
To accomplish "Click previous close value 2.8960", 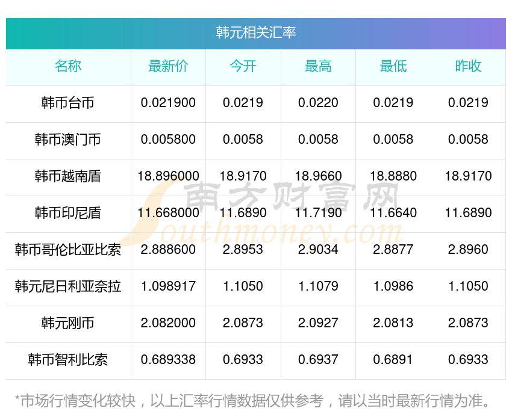I will [x=468, y=250].
